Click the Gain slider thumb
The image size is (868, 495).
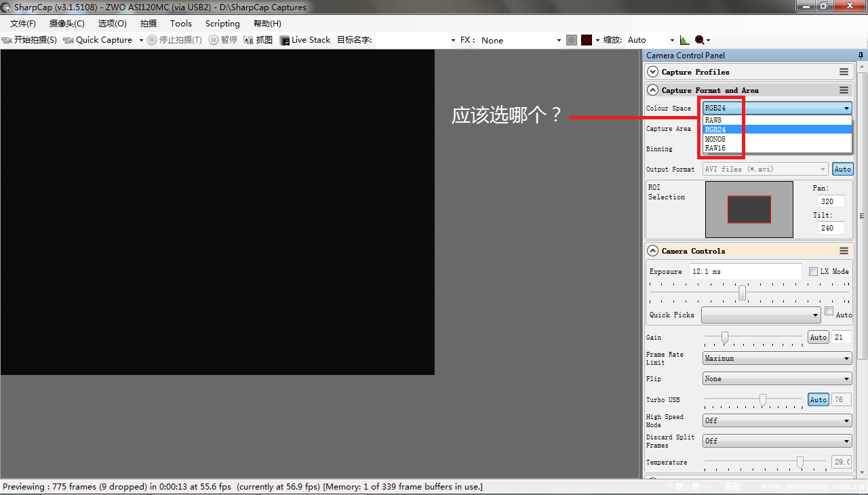(x=725, y=337)
